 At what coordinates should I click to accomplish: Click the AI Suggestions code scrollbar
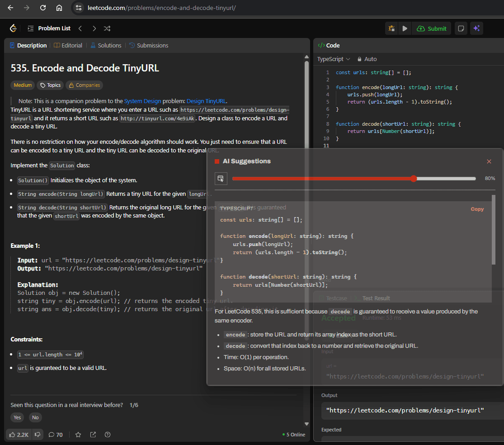point(494,230)
